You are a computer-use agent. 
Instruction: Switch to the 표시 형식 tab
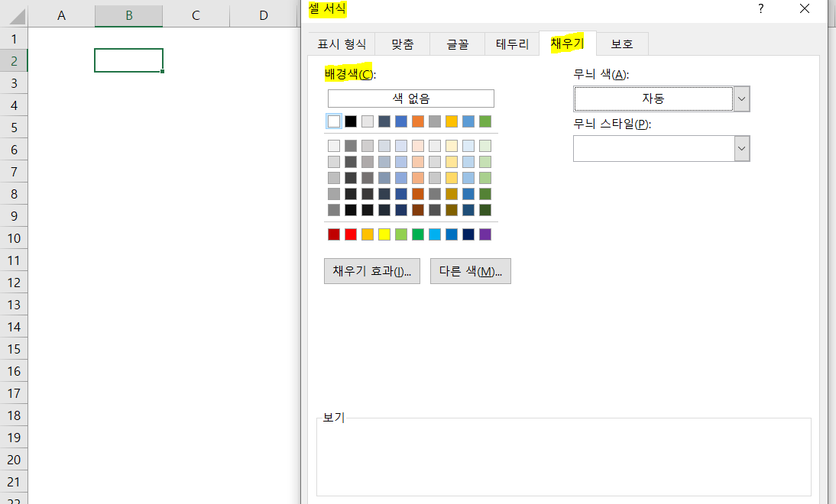click(342, 44)
